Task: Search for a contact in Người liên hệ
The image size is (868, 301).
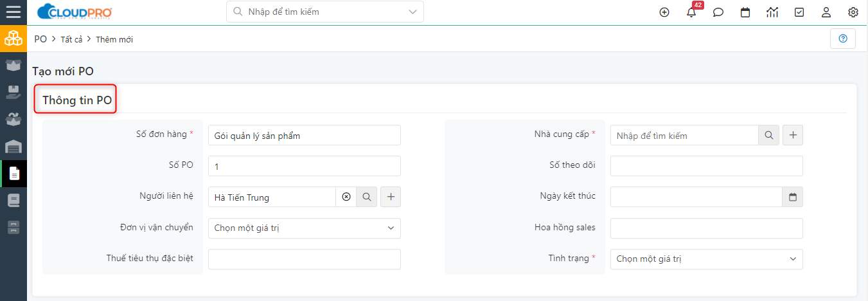Action: pos(367,197)
